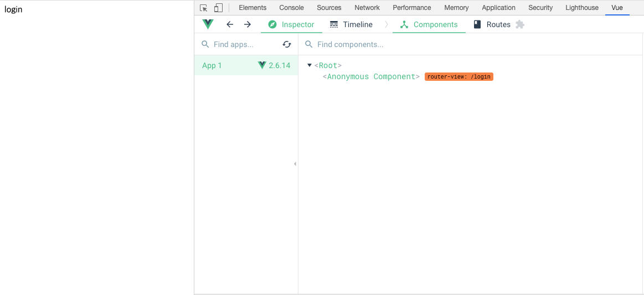Refresh the apps list
Viewport: 644px width, 295px height.
pyautogui.click(x=287, y=44)
